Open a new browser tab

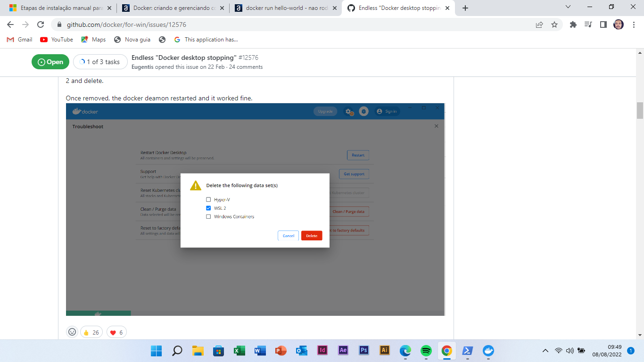[465, 8]
